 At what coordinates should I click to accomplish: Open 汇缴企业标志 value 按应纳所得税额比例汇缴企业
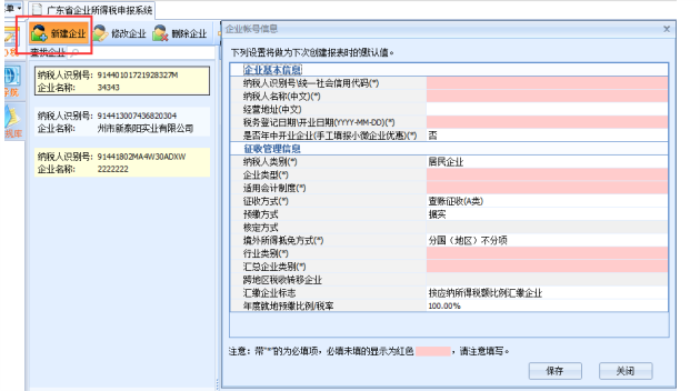click(547, 293)
